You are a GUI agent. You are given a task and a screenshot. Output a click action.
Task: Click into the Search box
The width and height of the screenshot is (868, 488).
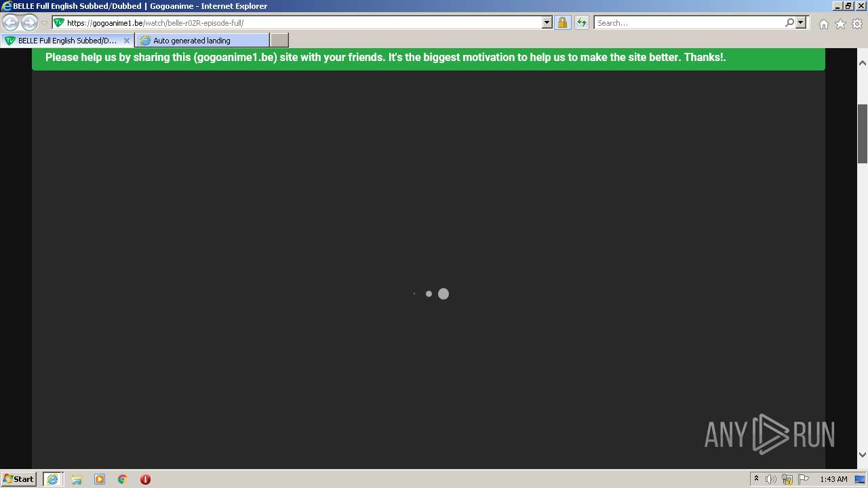[688, 23]
